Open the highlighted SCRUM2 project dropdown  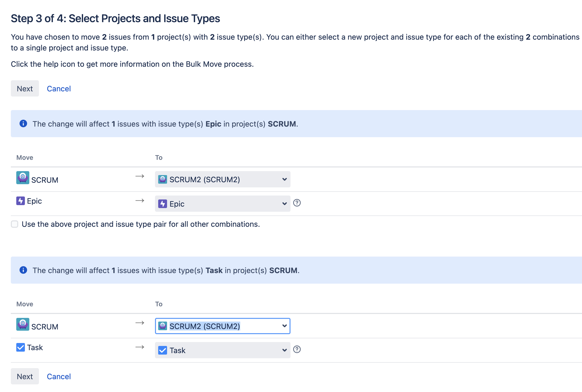222,326
